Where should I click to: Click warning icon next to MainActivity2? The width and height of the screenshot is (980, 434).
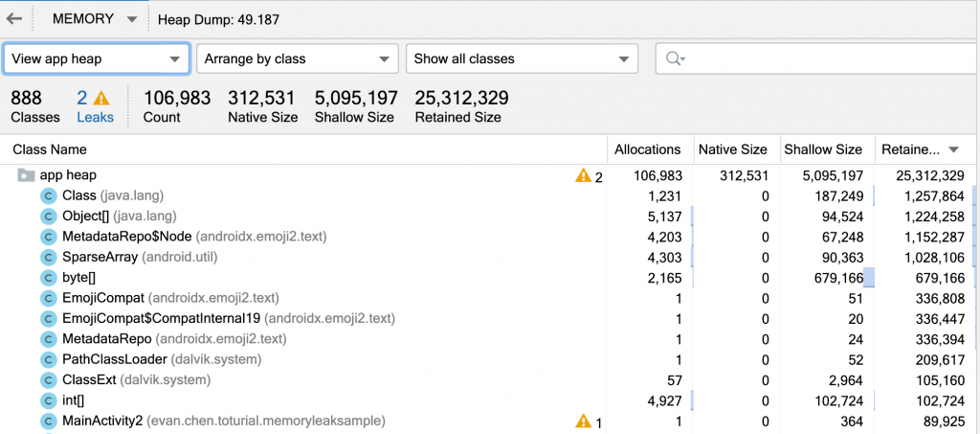[x=583, y=421]
